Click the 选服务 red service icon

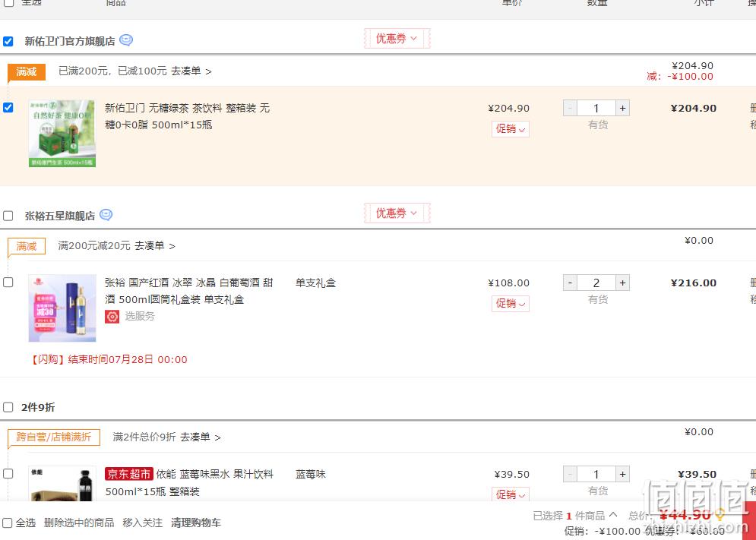(112, 316)
